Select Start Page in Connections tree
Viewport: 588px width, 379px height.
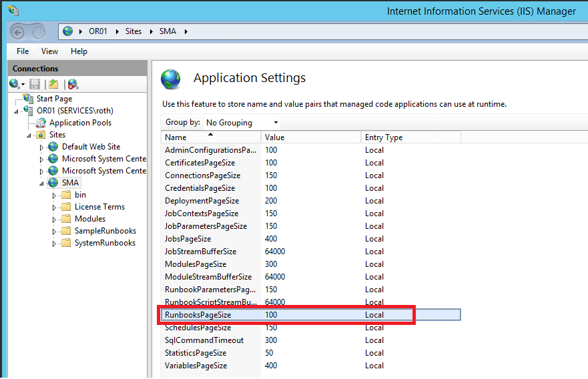tap(54, 99)
